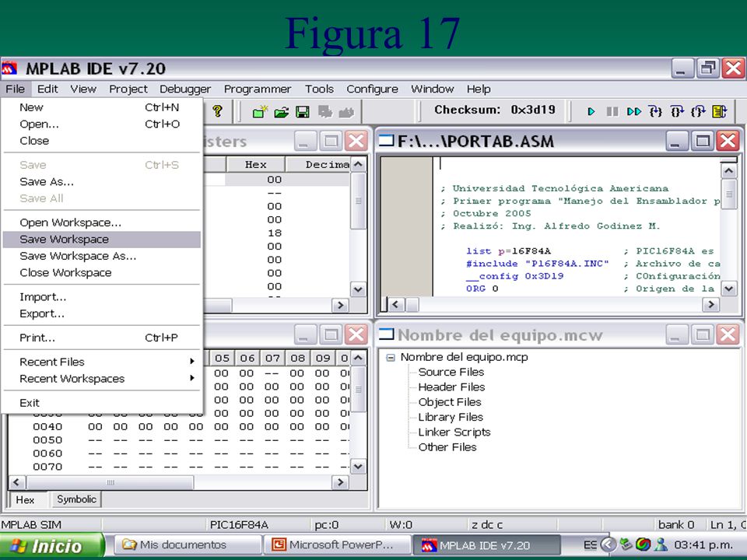Click the PIC16F84A status bar entry
The height and width of the screenshot is (560, 747).
click(x=239, y=525)
